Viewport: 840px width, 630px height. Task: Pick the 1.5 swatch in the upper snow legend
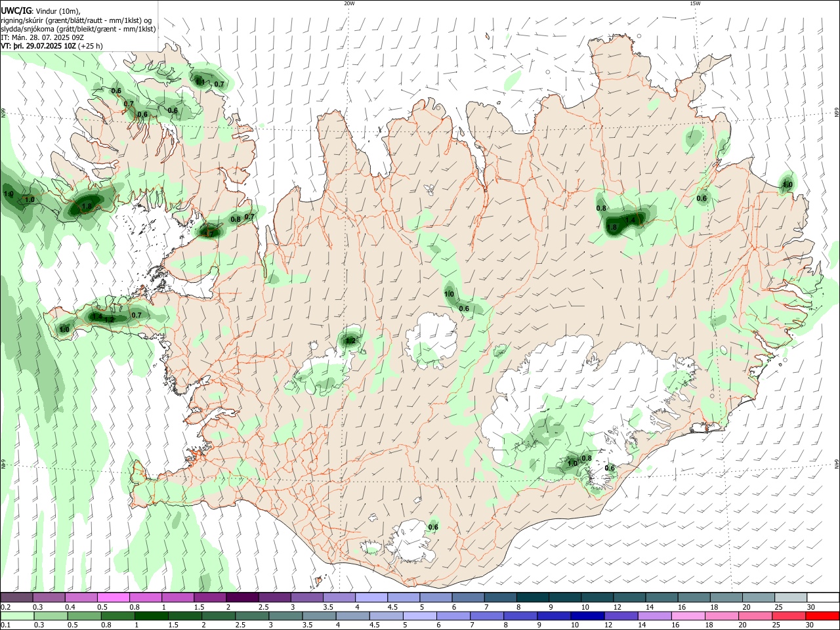point(209,597)
